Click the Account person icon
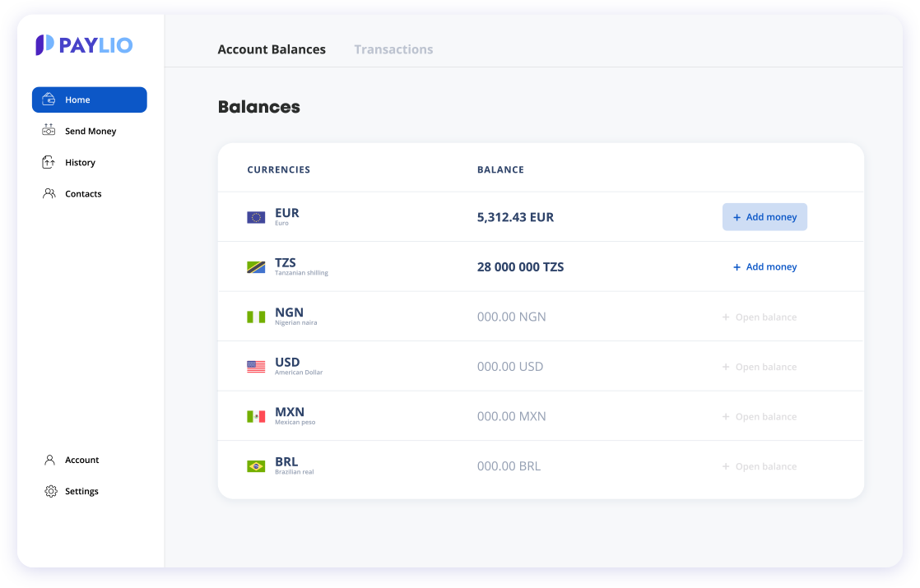The height and width of the screenshot is (588, 920). (50, 461)
